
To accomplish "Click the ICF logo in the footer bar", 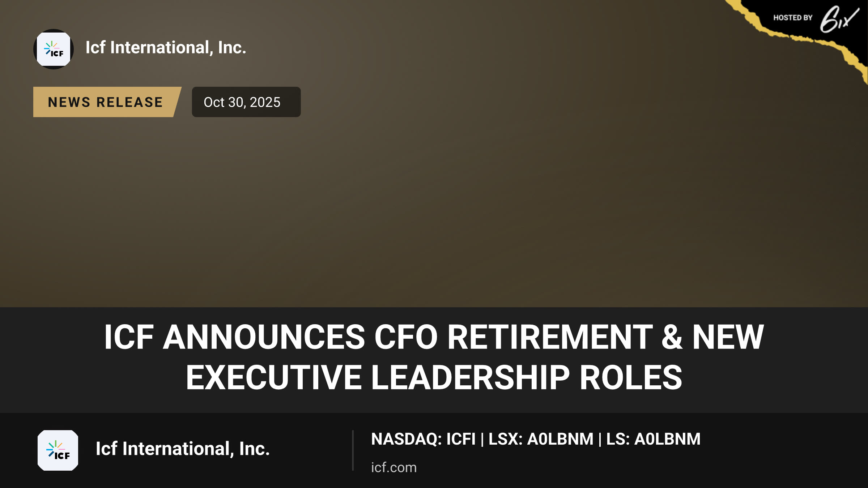I will (x=58, y=450).
